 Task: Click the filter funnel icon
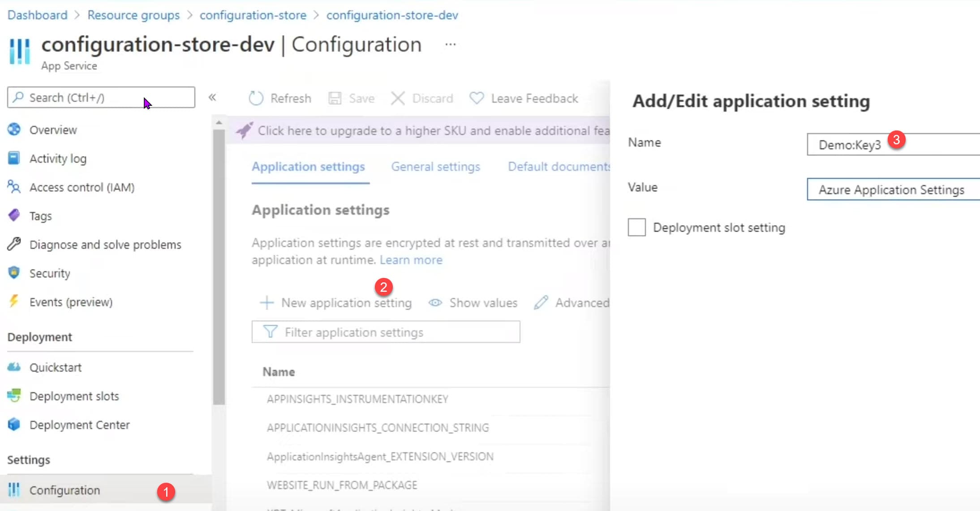point(270,332)
